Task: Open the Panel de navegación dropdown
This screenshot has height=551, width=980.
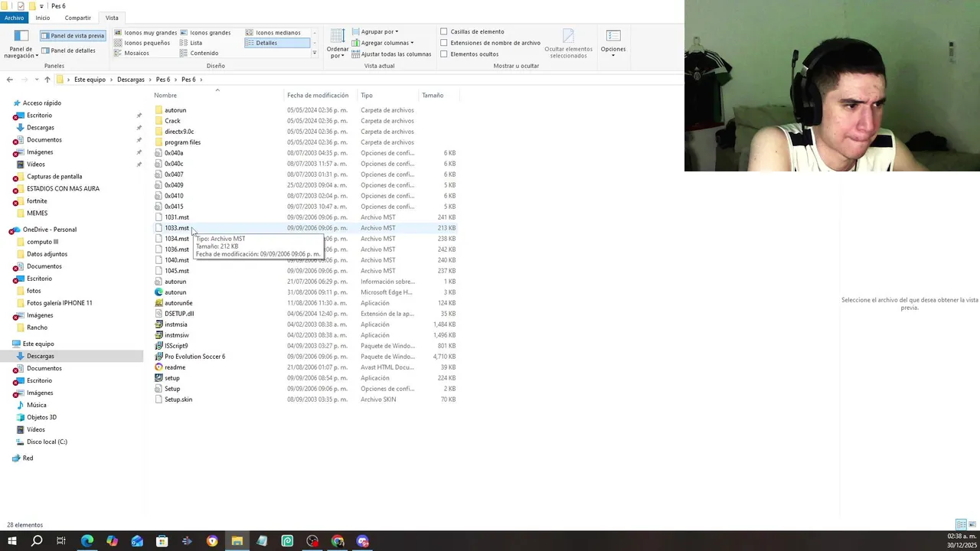Action: [21, 44]
